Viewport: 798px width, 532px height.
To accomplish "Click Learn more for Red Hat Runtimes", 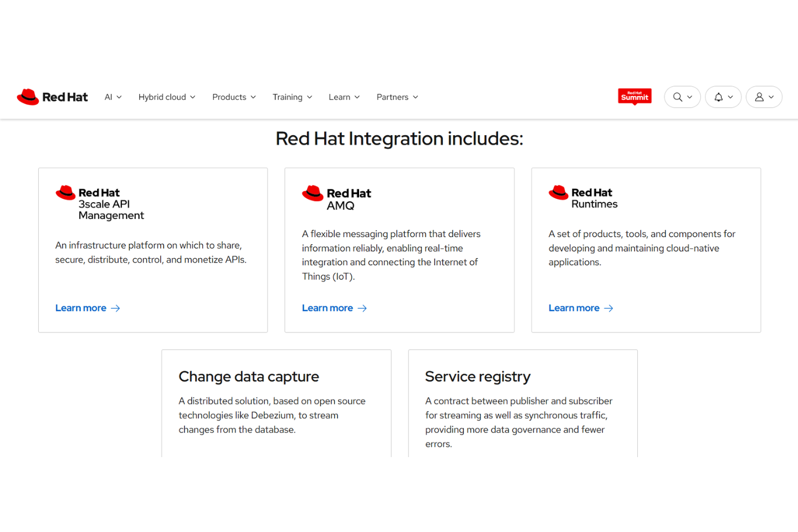I will [574, 308].
